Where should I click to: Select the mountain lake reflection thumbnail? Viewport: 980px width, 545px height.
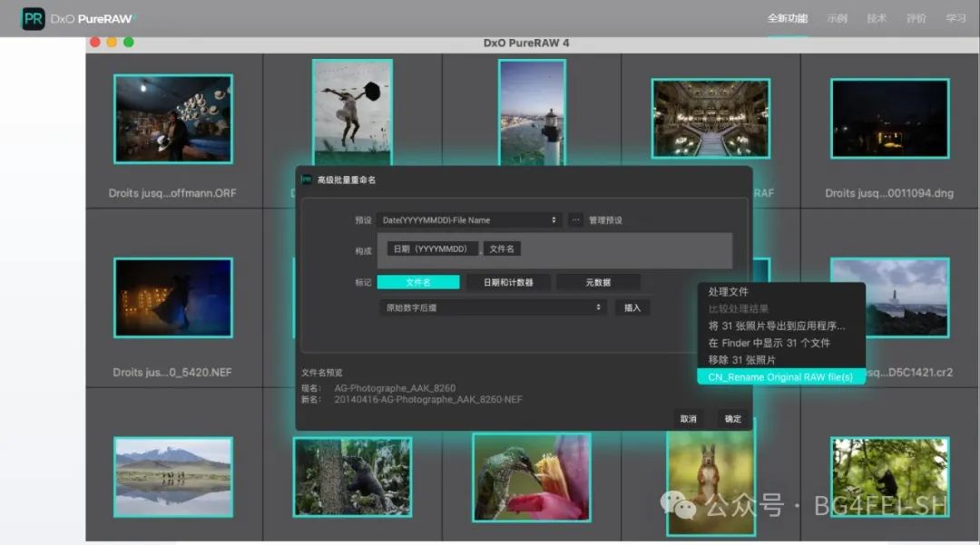[x=173, y=477]
